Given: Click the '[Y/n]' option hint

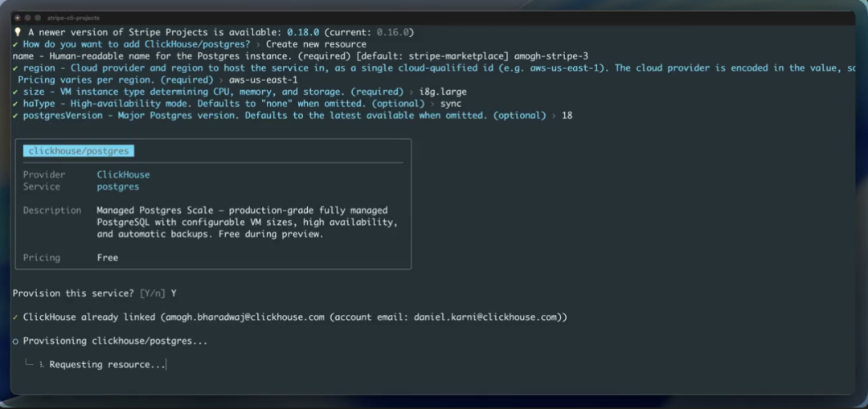Looking at the screenshot, I should coord(152,293).
